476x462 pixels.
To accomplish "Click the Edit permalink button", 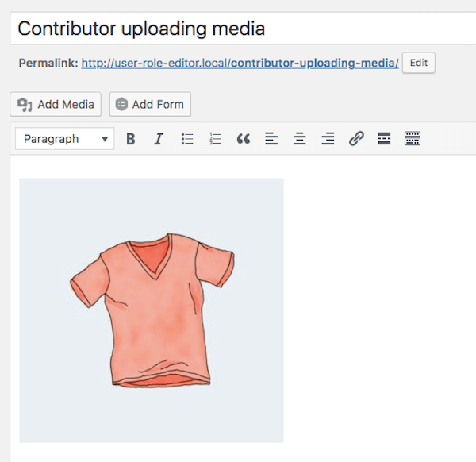I will point(419,63).
